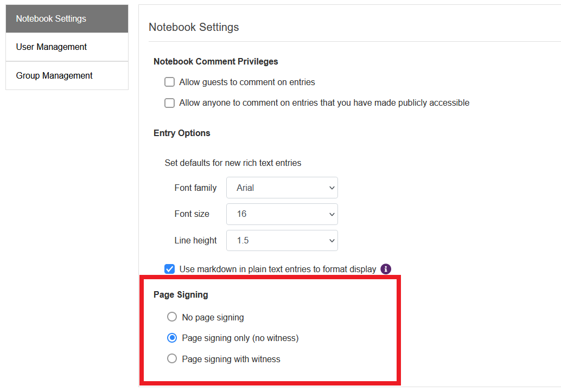Select the Notebook Settings sidebar tab
The image size is (561, 392).
[x=67, y=19]
